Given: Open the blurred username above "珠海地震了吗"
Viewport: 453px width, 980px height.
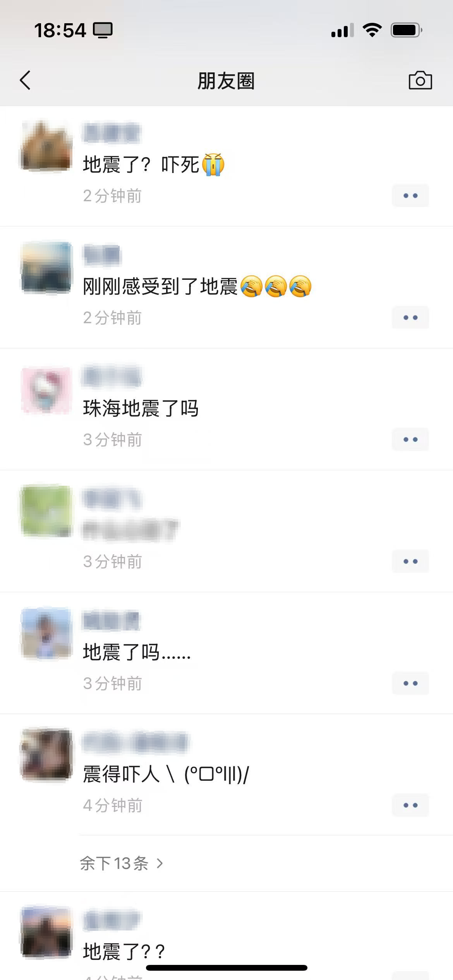Looking at the screenshot, I should (112, 376).
